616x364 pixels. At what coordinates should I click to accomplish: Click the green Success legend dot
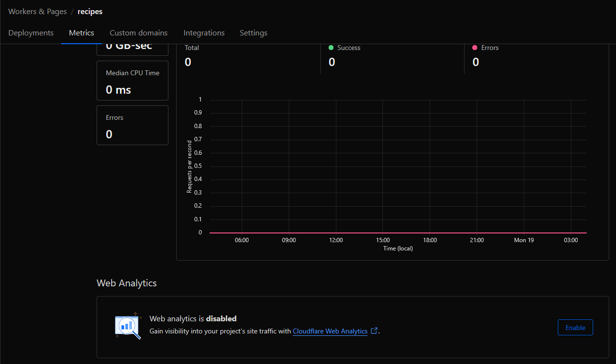pyautogui.click(x=331, y=48)
